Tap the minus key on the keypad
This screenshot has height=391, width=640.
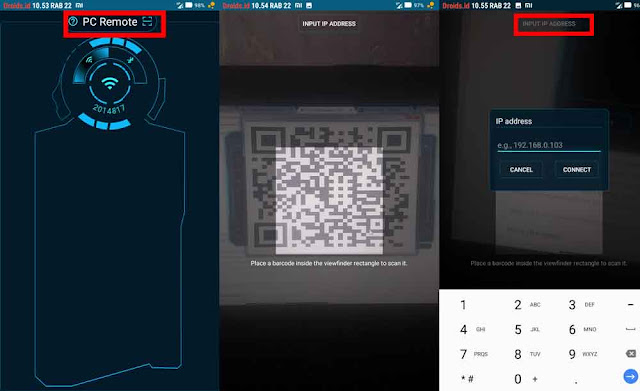[630, 304]
